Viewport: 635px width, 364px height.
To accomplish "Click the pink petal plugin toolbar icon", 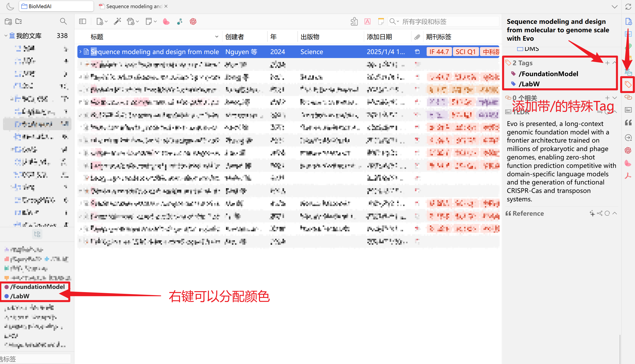I will pos(166,22).
